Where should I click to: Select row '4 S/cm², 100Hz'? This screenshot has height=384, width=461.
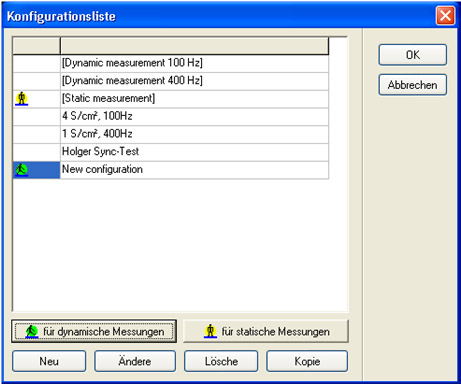coord(171,116)
